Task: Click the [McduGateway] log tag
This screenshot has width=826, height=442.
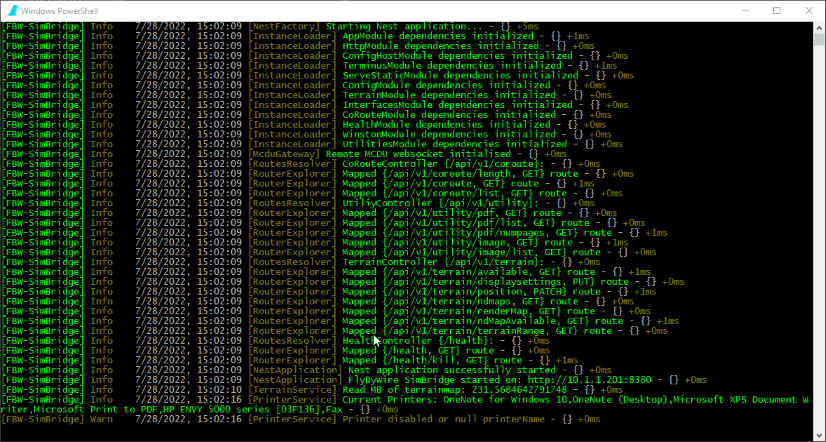Action: pos(286,154)
